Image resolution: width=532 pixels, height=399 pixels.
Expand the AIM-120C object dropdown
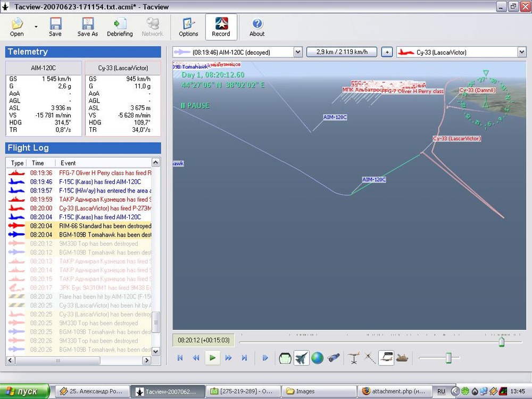click(297, 52)
